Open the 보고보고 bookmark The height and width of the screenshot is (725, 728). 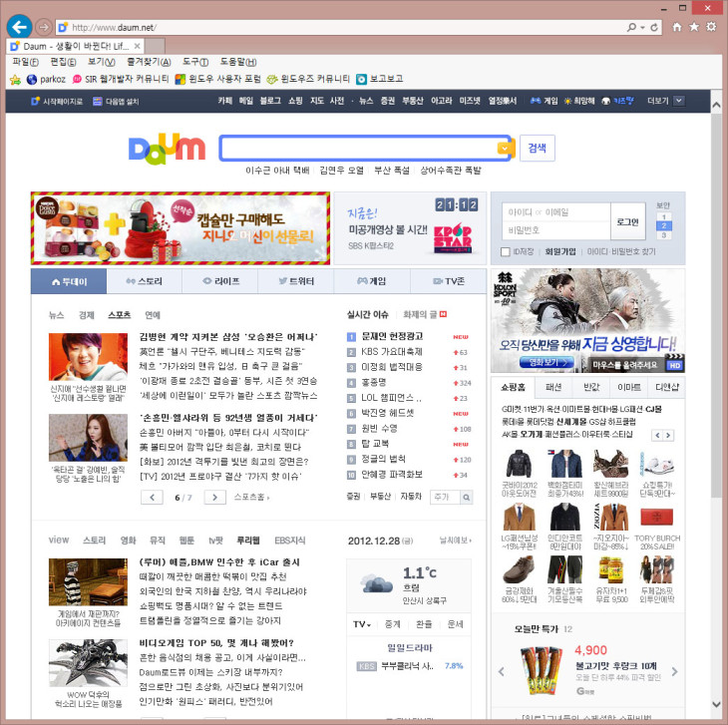tap(380, 80)
